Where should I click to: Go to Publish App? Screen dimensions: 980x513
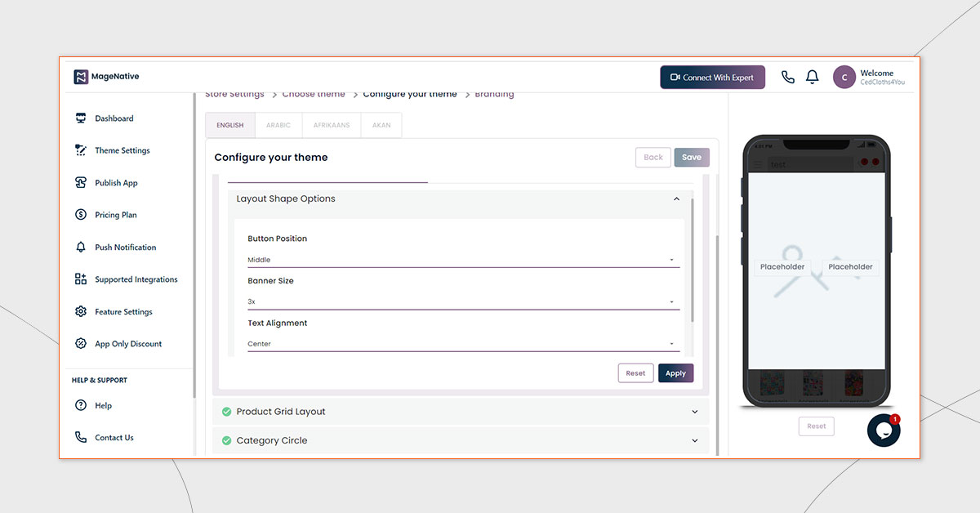click(x=116, y=183)
